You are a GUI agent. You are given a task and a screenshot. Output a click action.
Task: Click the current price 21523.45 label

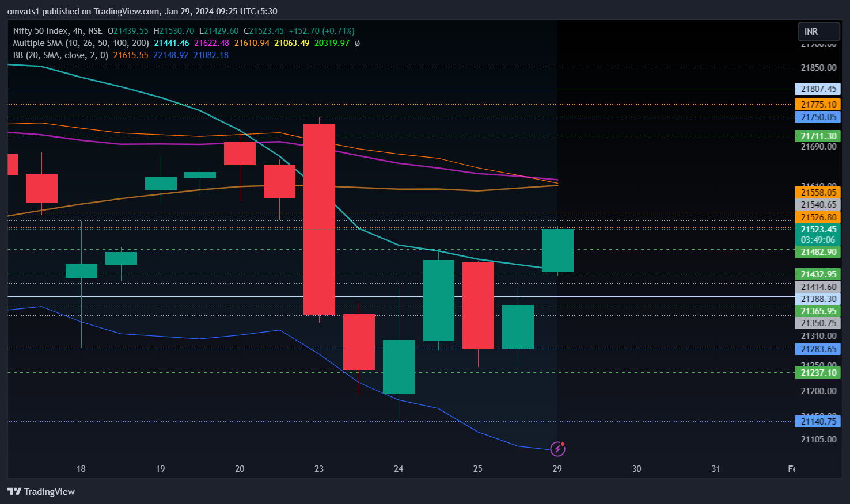point(818,230)
